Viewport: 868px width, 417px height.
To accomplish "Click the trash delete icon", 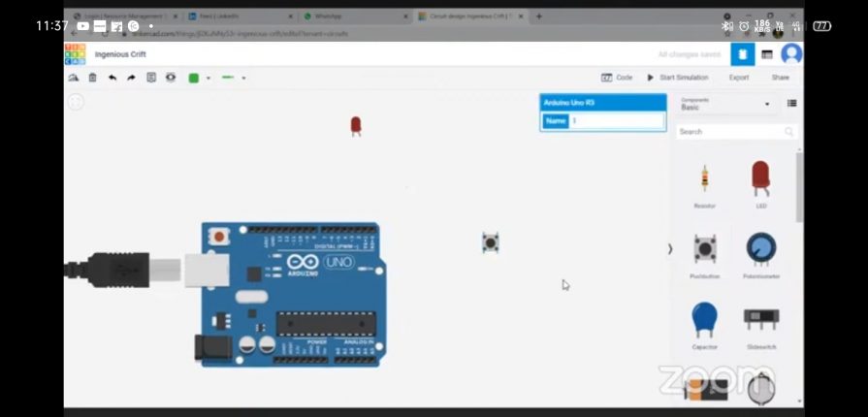I will (92, 79).
